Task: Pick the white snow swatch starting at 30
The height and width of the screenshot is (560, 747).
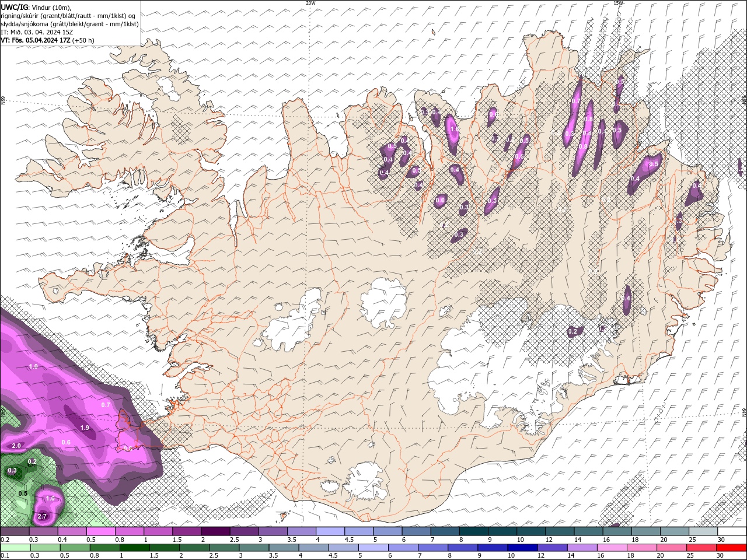Action: (x=732, y=531)
